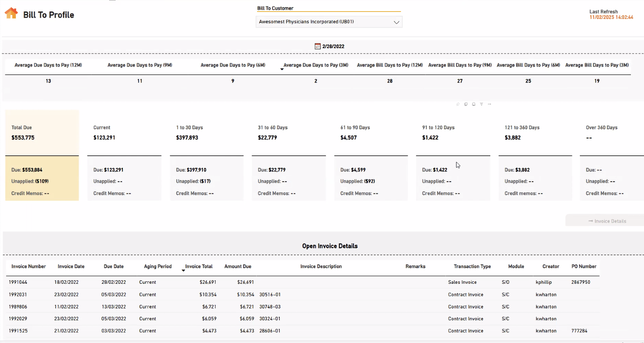Select invoice number 1992029
644x343 pixels.
(x=18, y=319)
